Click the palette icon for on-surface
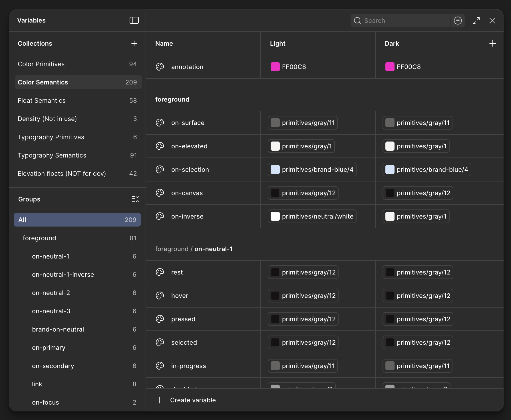Viewport: 511px width, 420px height. [x=160, y=123]
